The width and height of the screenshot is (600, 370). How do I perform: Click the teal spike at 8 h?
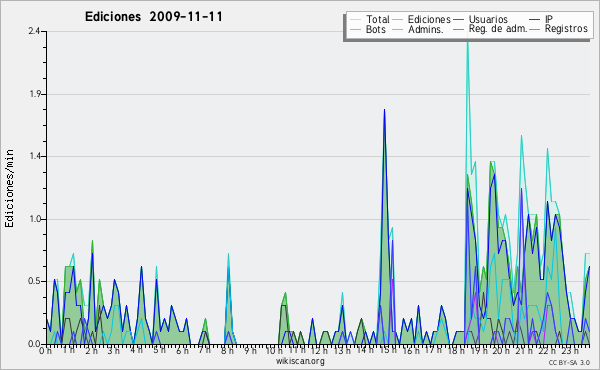click(228, 254)
